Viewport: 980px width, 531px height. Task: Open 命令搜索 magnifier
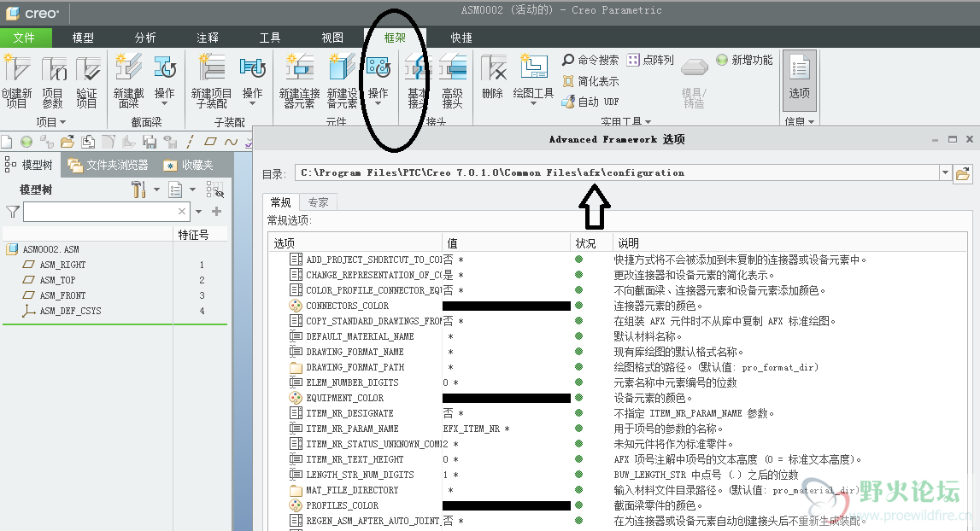[568, 60]
